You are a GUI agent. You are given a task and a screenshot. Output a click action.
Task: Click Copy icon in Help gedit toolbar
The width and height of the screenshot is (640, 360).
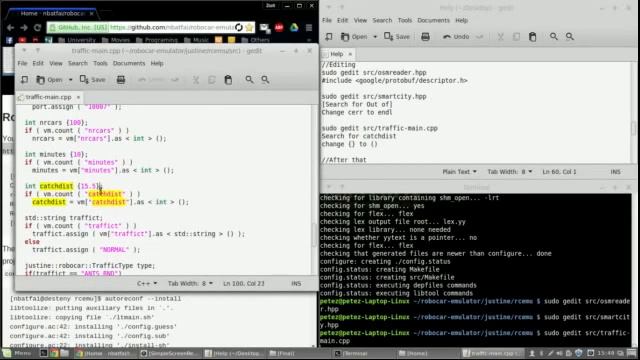(516, 37)
